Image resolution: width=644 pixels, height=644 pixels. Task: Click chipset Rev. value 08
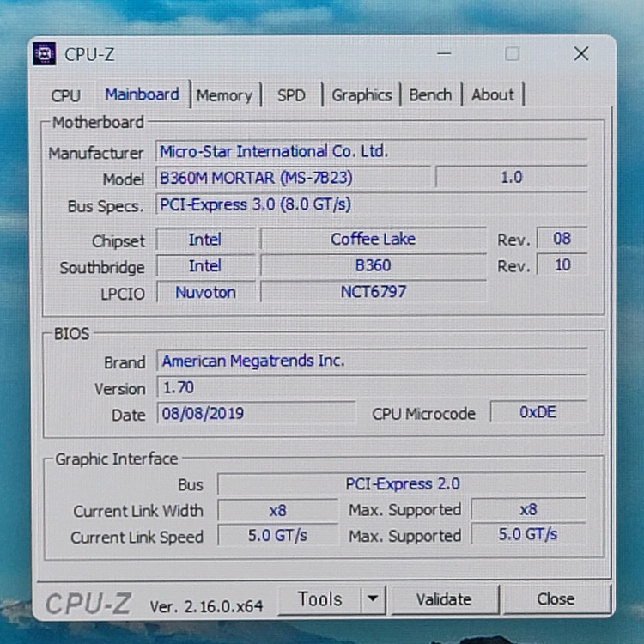tap(562, 238)
